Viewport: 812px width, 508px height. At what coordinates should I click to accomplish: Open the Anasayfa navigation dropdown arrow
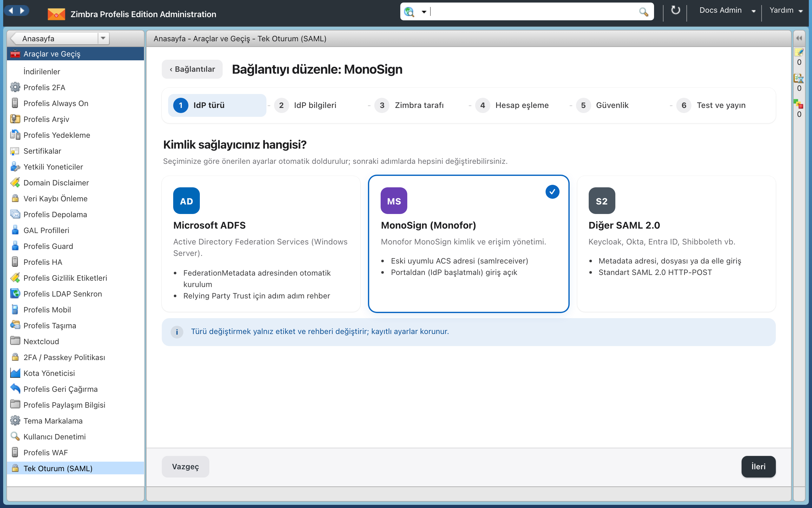(103, 38)
